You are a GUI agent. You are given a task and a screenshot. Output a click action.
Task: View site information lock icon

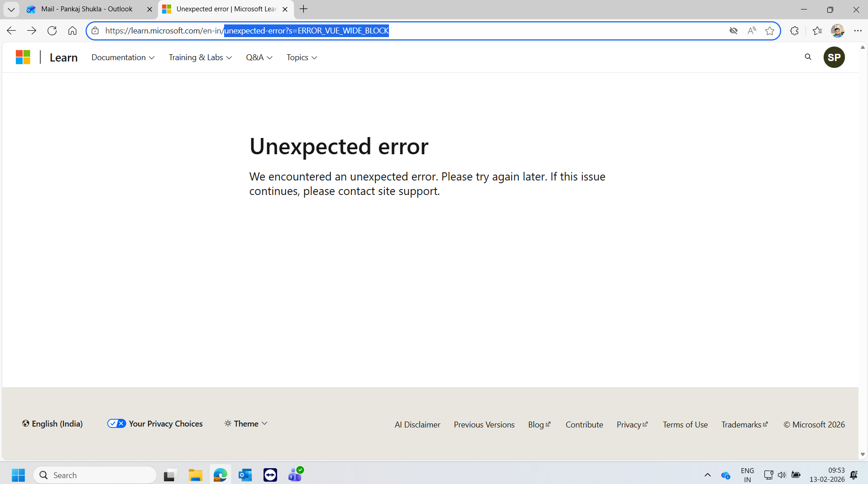[95, 31]
